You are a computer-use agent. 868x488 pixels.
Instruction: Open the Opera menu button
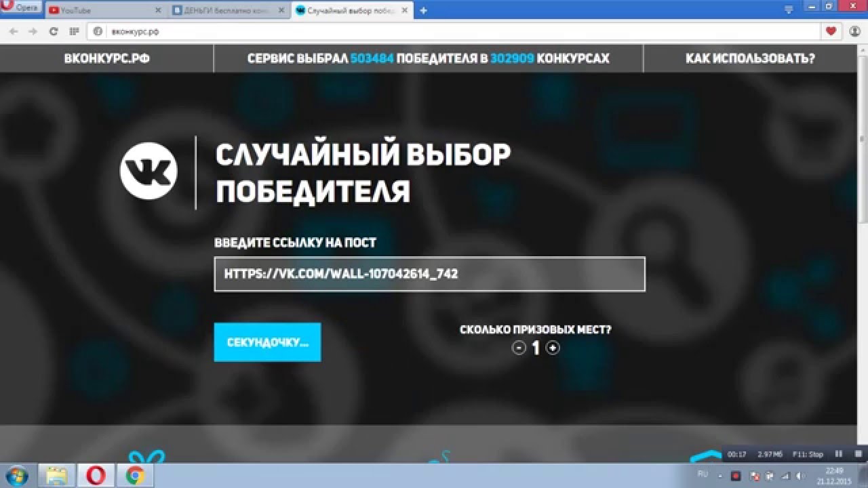[x=21, y=7]
